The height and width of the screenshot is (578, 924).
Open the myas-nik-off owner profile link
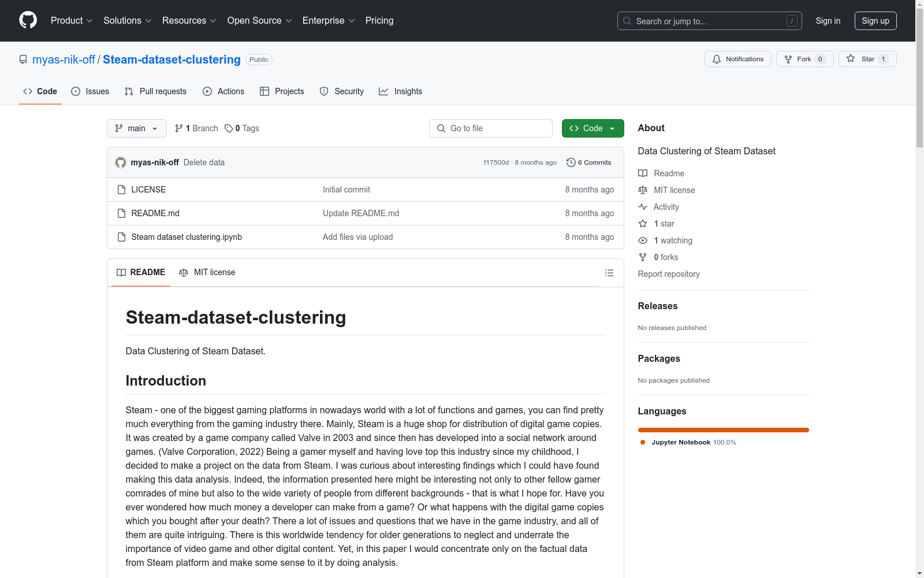[64, 60]
